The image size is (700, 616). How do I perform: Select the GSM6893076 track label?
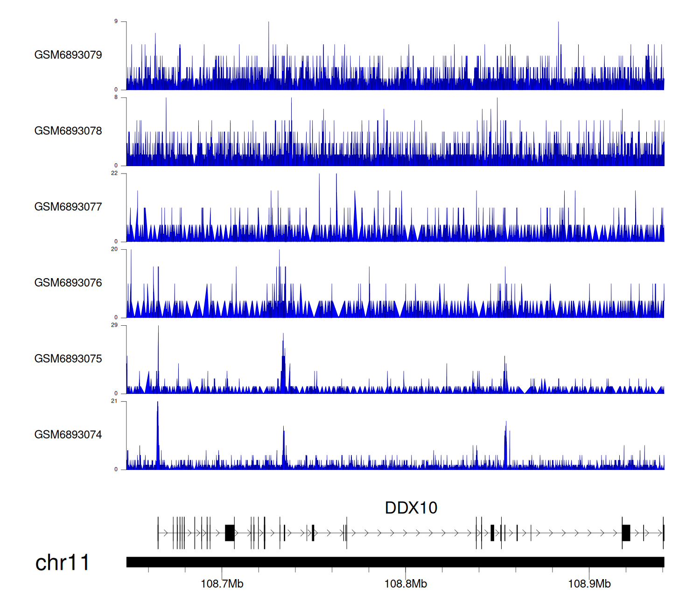tap(68, 283)
